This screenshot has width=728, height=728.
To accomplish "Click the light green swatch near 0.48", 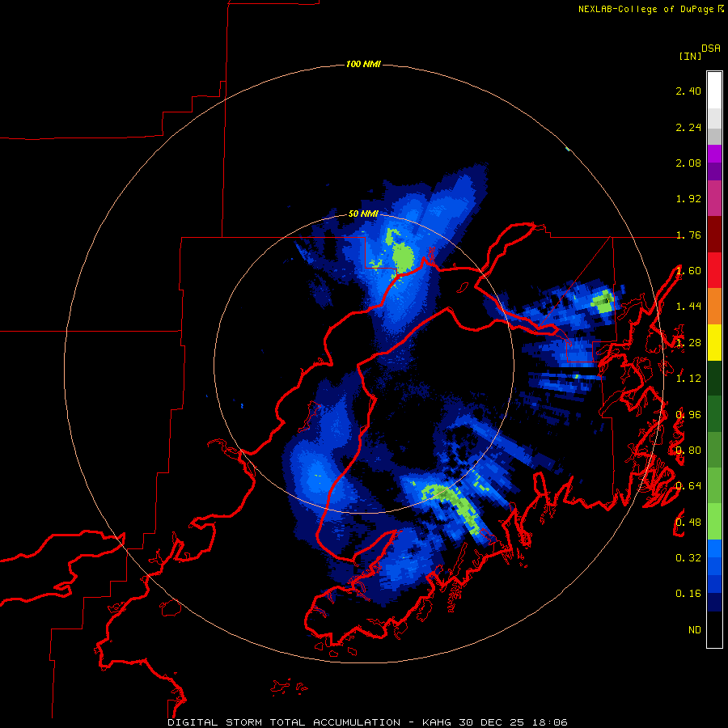I will click(x=714, y=522).
